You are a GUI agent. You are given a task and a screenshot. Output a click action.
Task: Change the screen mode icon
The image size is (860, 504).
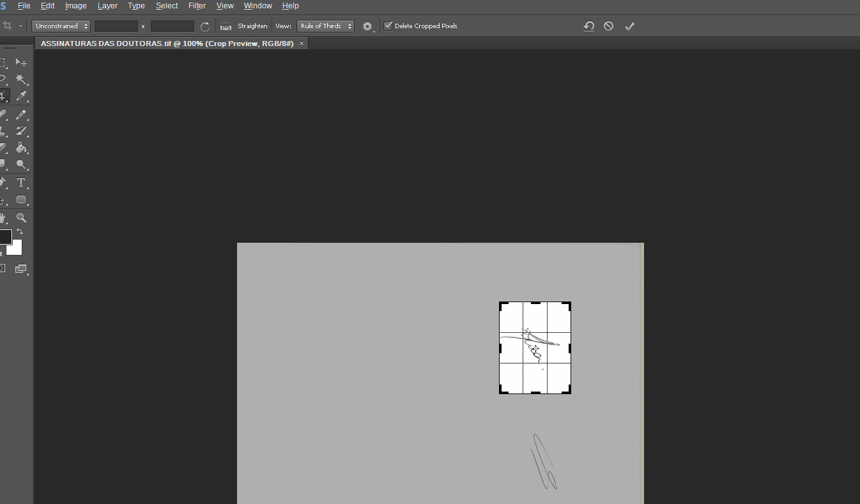pyautogui.click(x=21, y=269)
